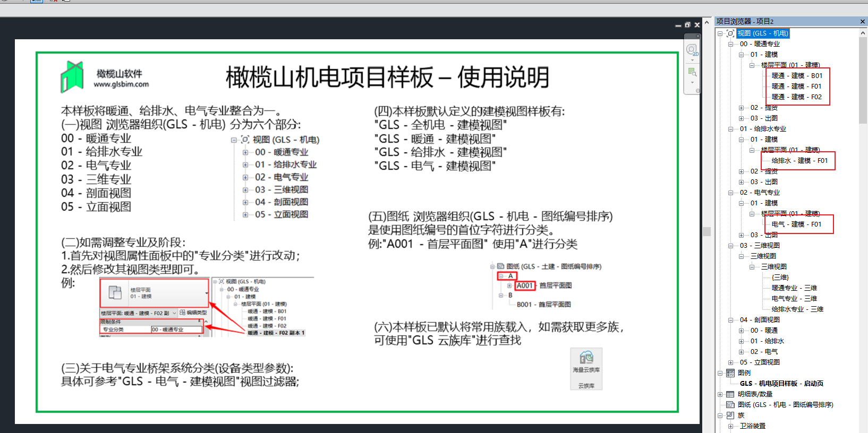Select the 04 - 剖面视图 label

(x=760, y=320)
